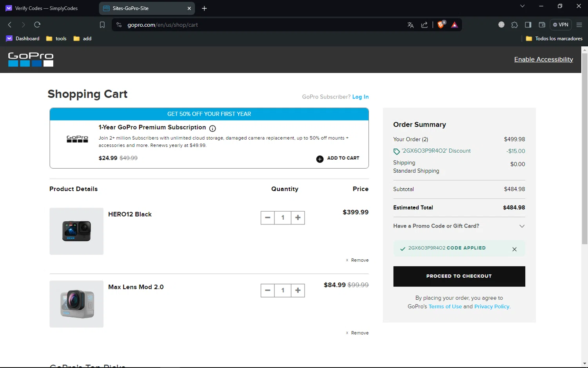The image size is (588, 368).
Task: Click the '2GX6O3P9R4O2' Discount text
Action: point(436,151)
